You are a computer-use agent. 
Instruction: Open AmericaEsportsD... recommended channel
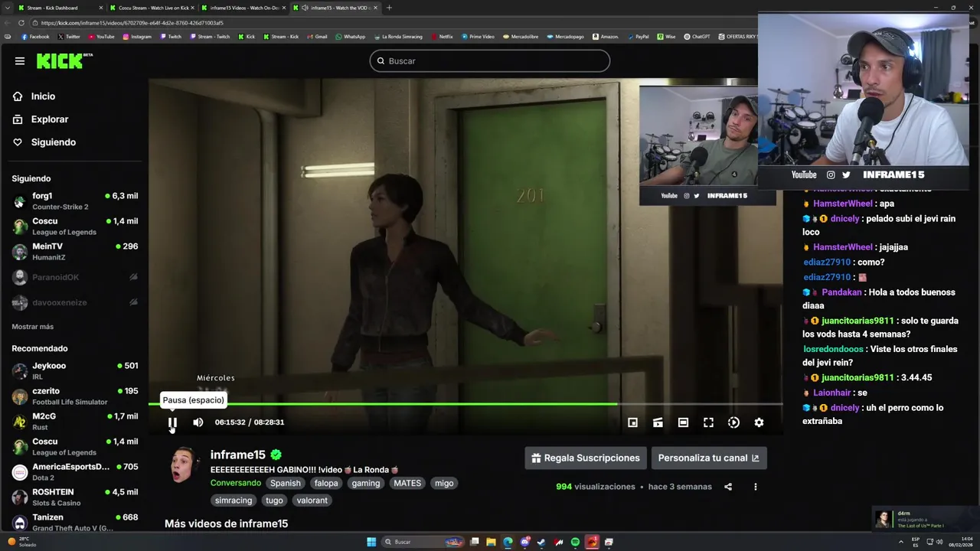pyautogui.click(x=75, y=472)
